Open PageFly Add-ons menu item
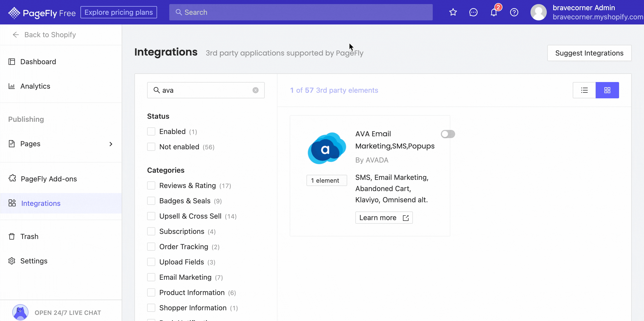Viewport: 644px width, 321px height. point(61,179)
